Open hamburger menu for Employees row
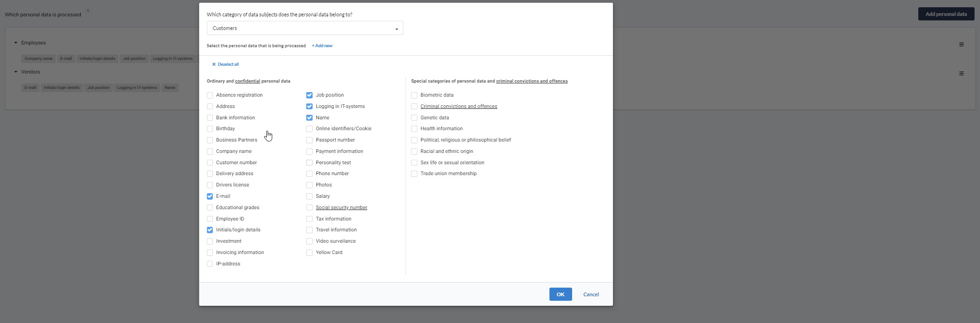The height and width of the screenshot is (323, 980). (961, 44)
